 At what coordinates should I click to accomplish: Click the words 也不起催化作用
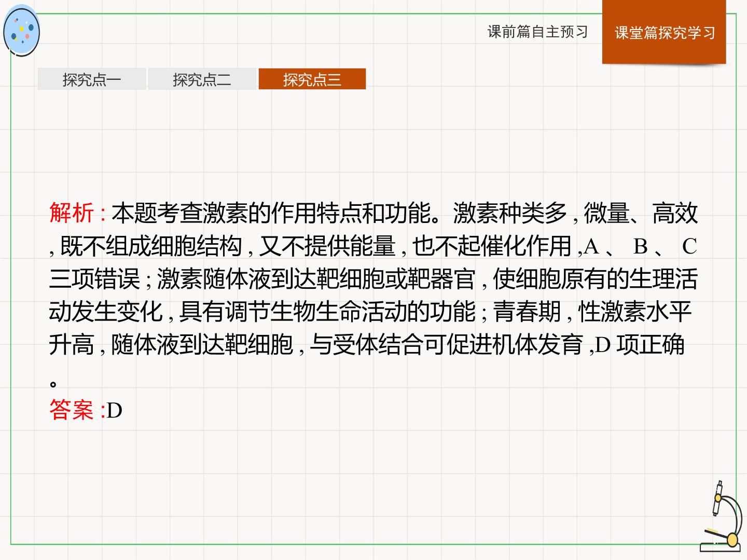coord(492,246)
